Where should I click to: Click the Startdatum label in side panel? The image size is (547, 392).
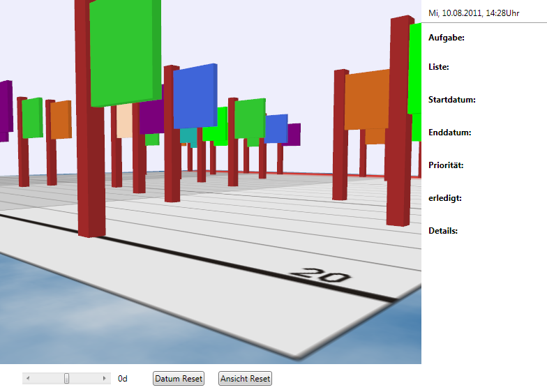[x=451, y=100]
